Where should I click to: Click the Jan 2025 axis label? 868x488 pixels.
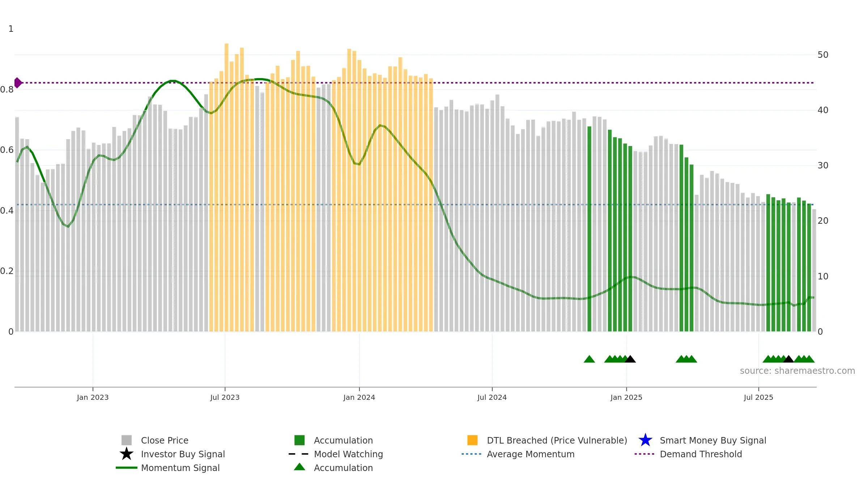(626, 397)
